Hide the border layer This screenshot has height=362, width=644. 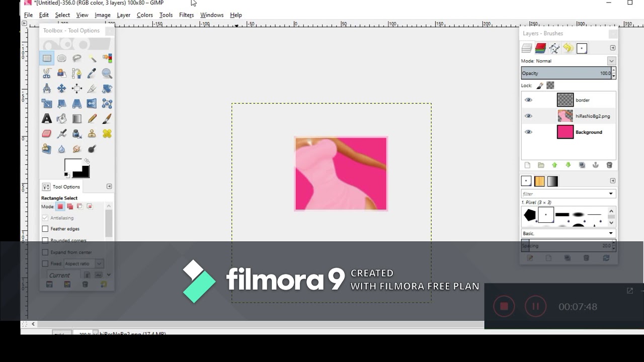(x=528, y=100)
